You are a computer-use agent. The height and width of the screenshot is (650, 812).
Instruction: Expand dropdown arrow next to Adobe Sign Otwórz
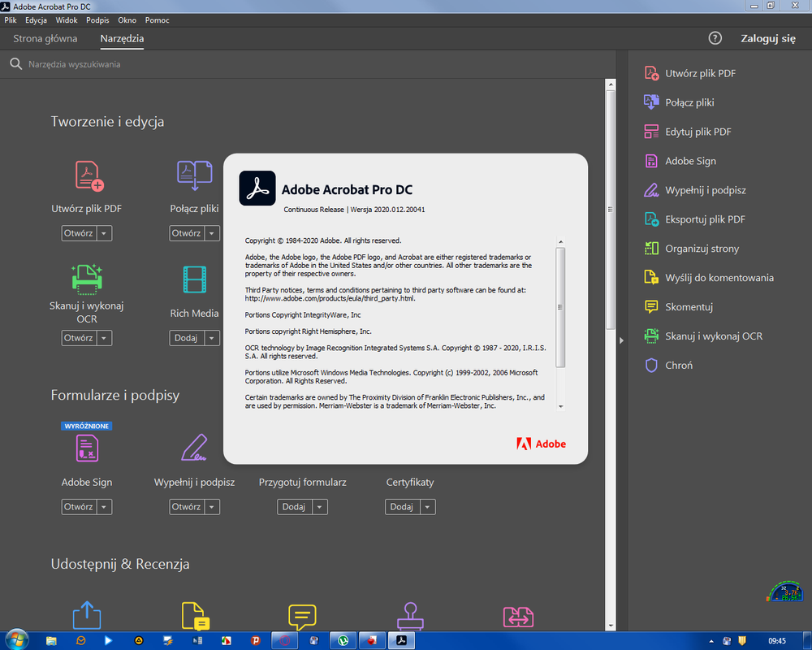(104, 507)
